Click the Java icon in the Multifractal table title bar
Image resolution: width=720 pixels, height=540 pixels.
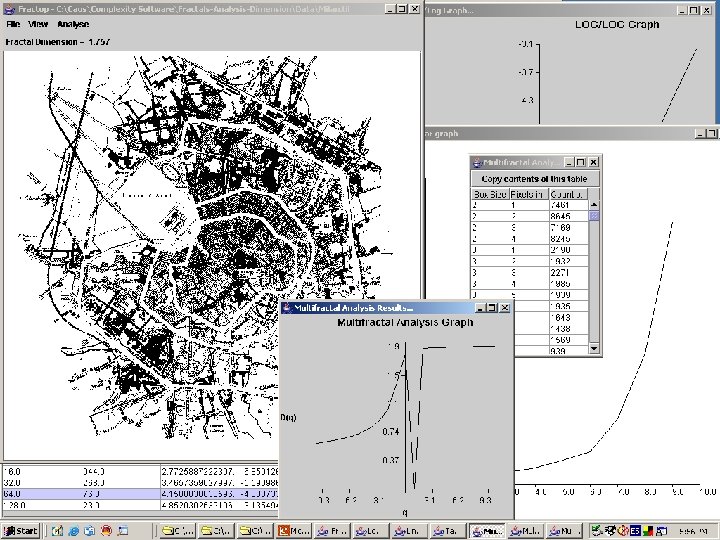(477, 162)
